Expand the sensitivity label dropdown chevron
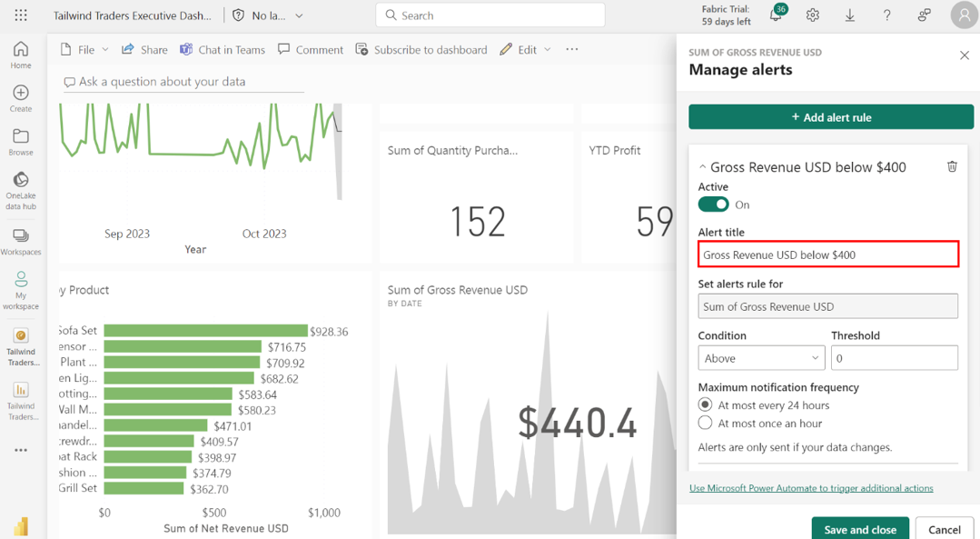980x539 pixels. tap(299, 15)
